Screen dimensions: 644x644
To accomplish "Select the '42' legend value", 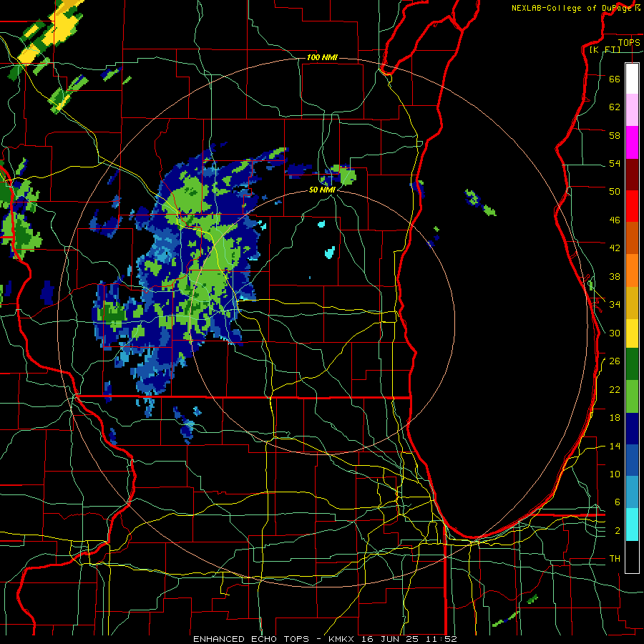I will pyautogui.click(x=615, y=248).
